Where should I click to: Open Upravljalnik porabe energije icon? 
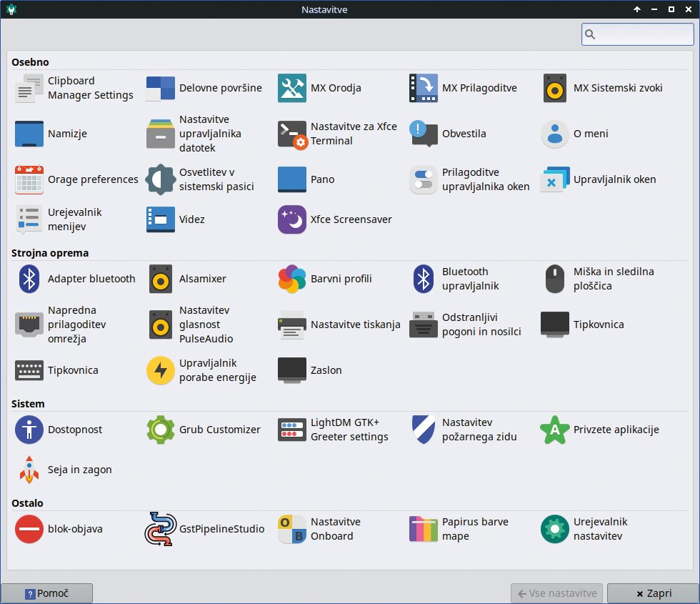tap(160, 370)
